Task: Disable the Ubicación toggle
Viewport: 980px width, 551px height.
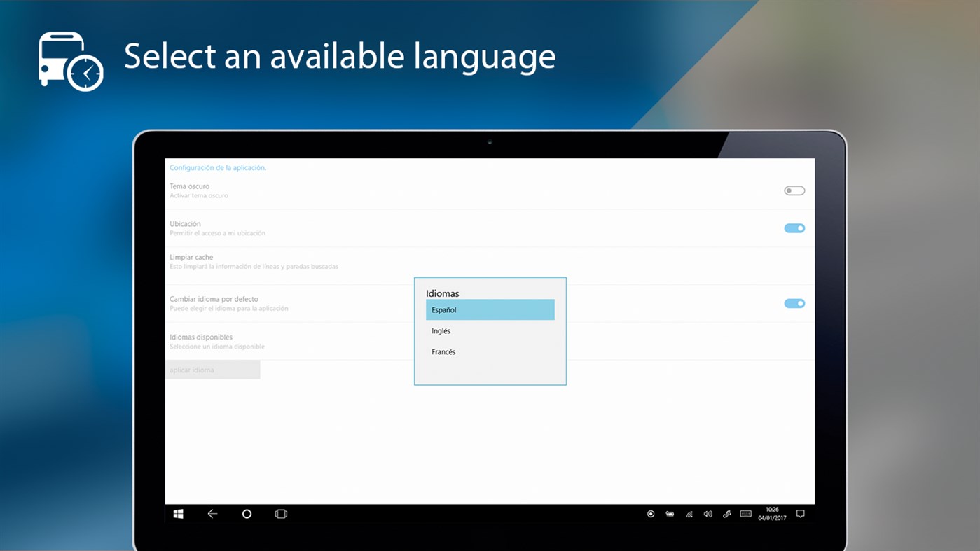Action: 794,228
